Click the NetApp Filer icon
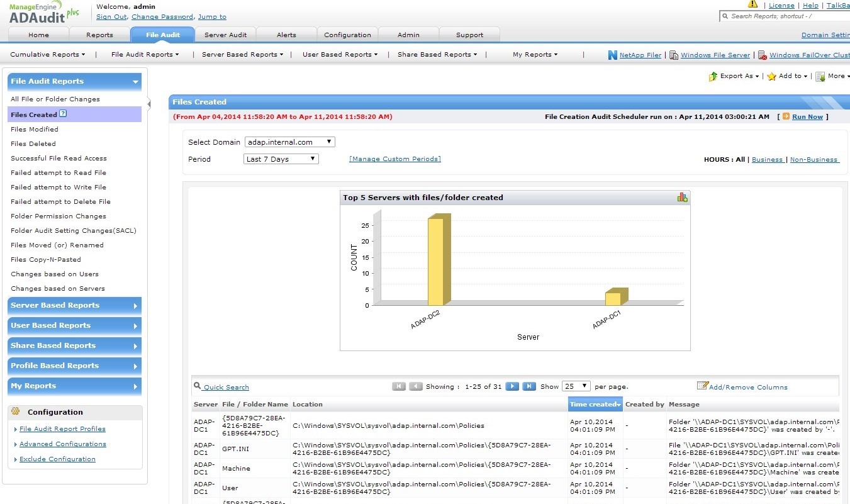Viewport: 850px width, 504px height. click(x=612, y=55)
